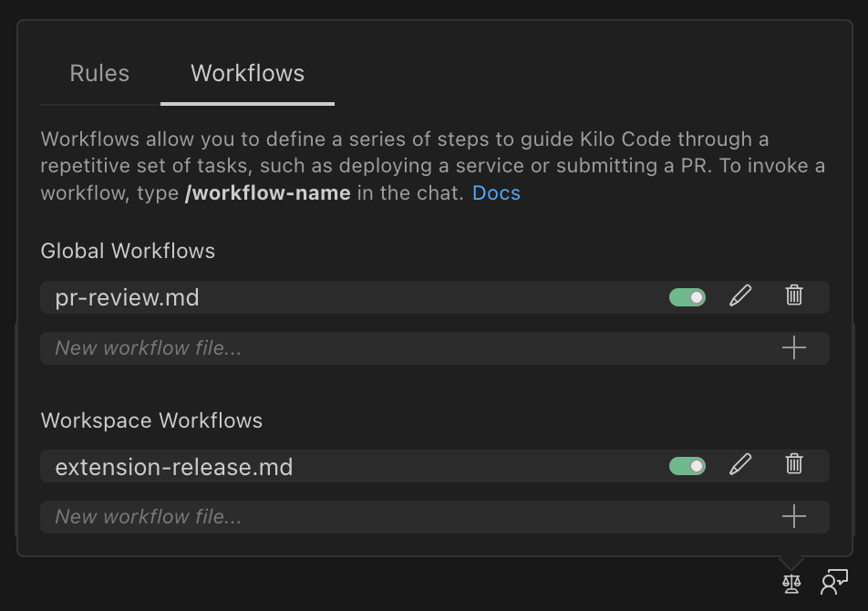Click the Global Workflows heading

[128, 251]
